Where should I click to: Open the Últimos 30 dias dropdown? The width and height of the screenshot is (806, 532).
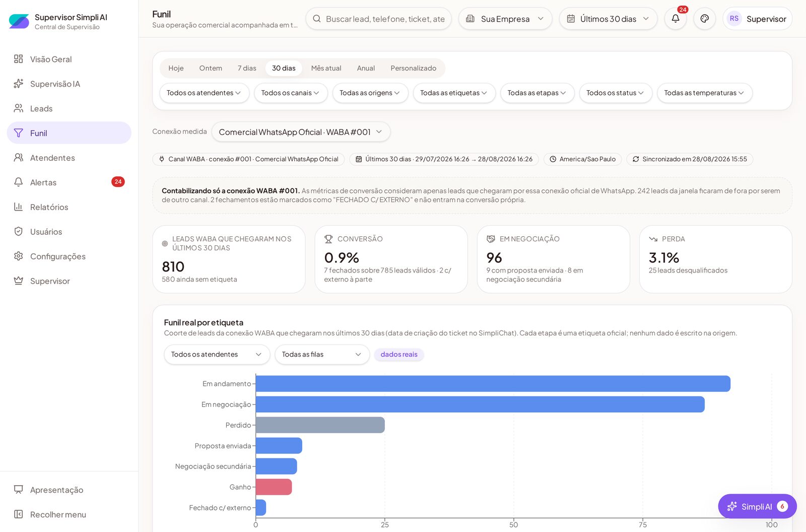(x=608, y=19)
